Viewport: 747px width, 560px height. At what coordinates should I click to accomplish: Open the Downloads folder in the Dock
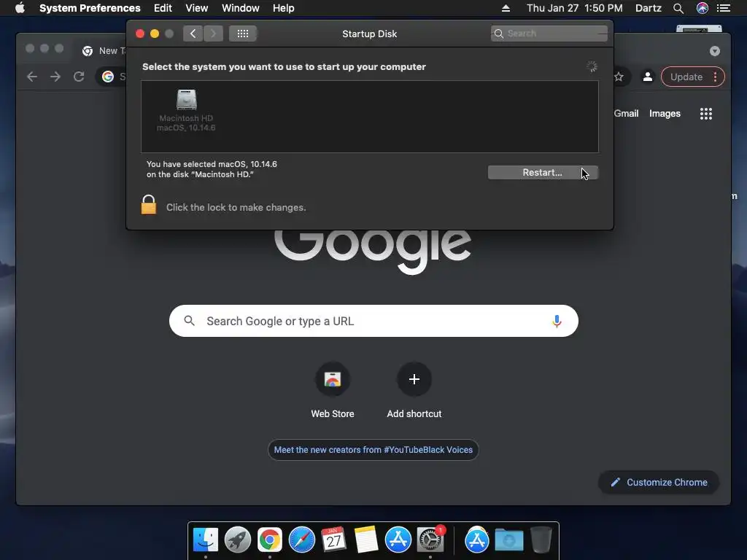508,540
